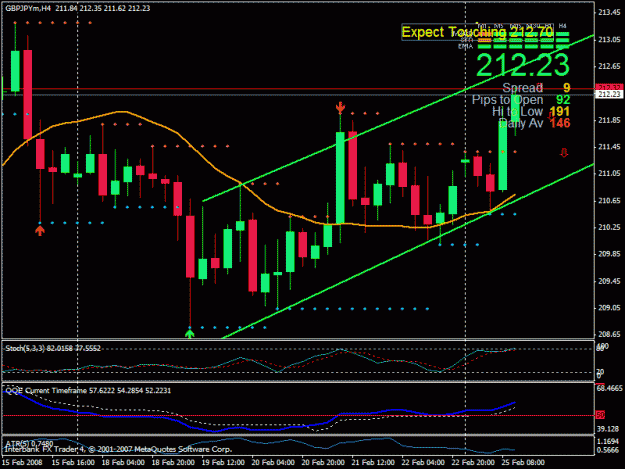
Task: Click the 209.85 price axis label
Action: point(609,254)
